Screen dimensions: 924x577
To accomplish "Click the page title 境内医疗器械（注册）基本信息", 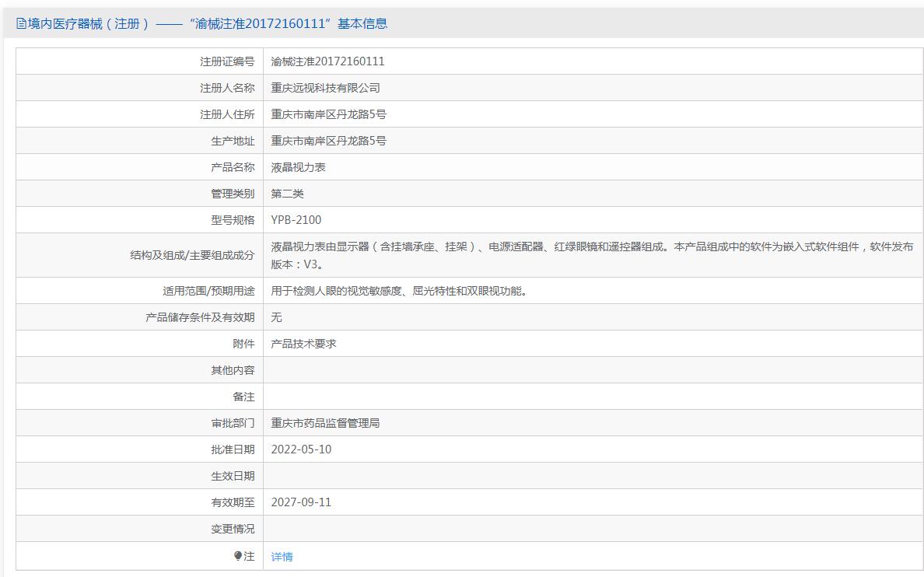I will coord(208,23).
